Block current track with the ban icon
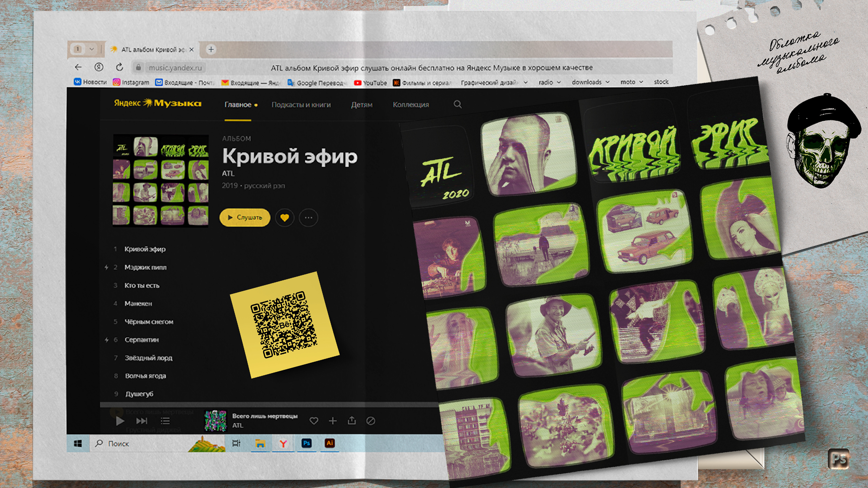This screenshot has width=868, height=488. tap(371, 421)
